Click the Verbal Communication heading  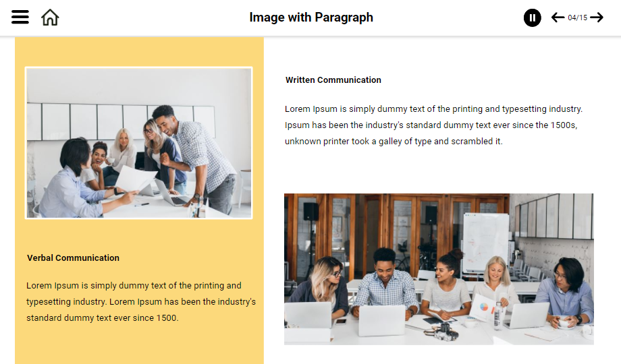[73, 258]
